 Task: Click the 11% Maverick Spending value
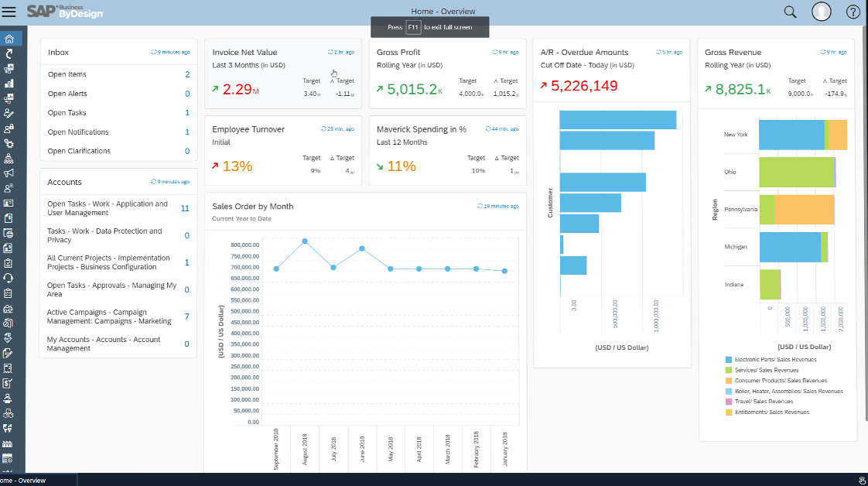pos(402,166)
